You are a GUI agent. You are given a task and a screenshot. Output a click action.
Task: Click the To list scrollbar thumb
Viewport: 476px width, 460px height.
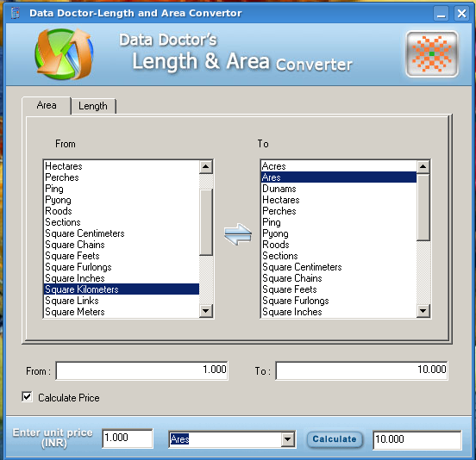pyautogui.click(x=423, y=208)
